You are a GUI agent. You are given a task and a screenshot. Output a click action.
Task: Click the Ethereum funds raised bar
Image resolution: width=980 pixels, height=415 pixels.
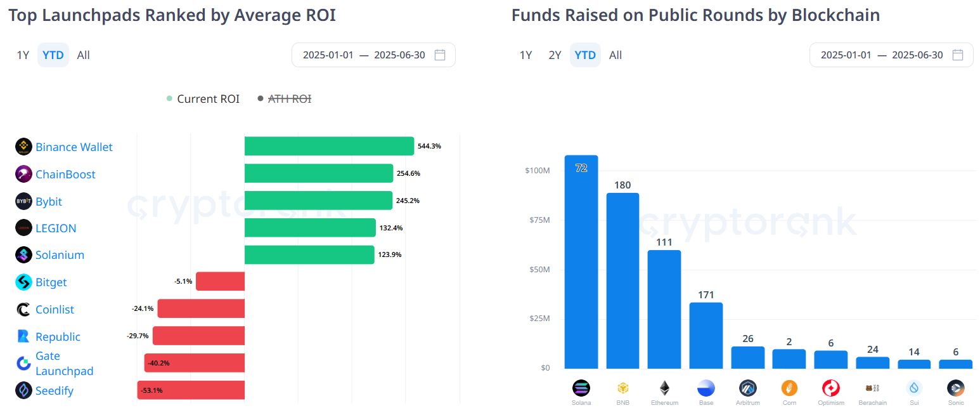[664, 309]
